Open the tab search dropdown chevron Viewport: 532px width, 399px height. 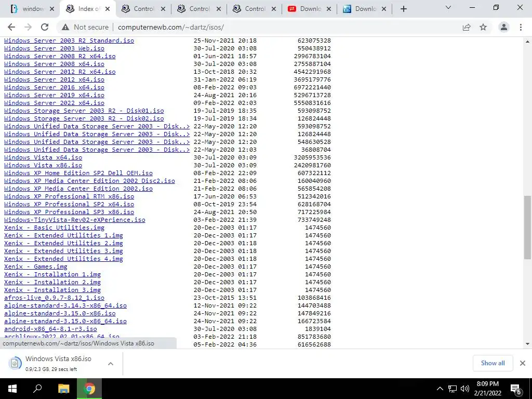pos(448,7)
